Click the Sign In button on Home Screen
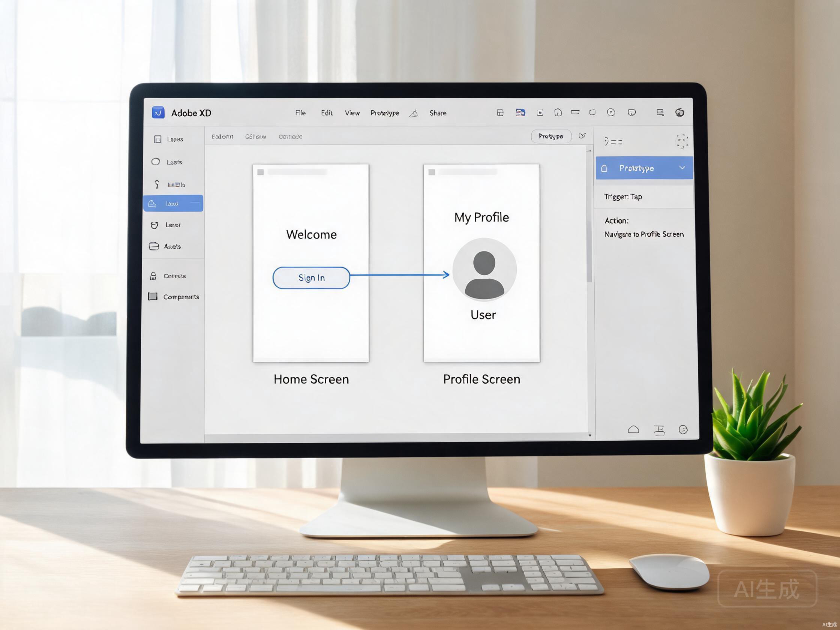Screen dimensions: 840x630 (311, 277)
